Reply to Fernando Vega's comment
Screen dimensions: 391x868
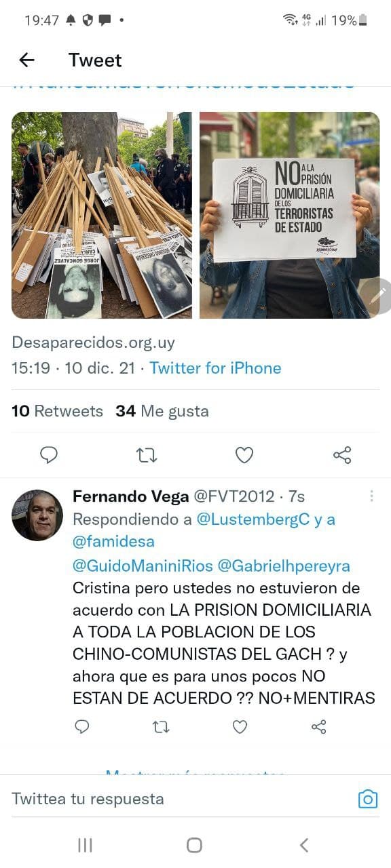click(81, 727)
